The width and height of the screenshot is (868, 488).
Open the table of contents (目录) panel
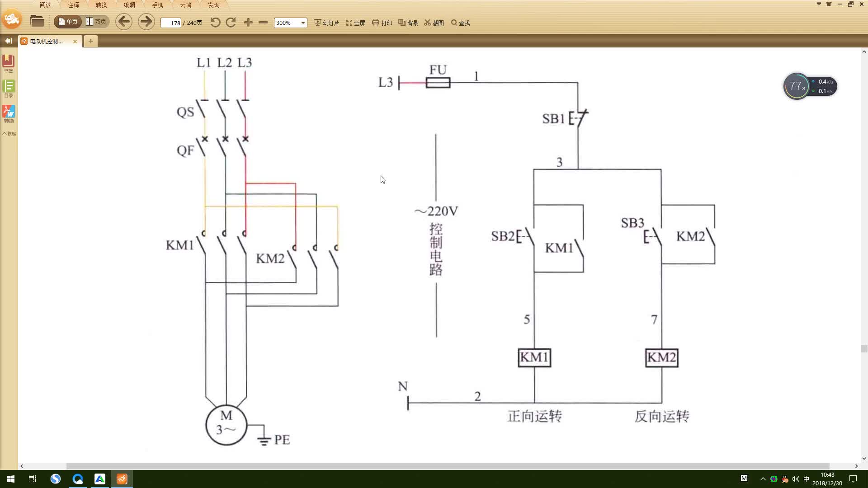click(x=9, y=89)
